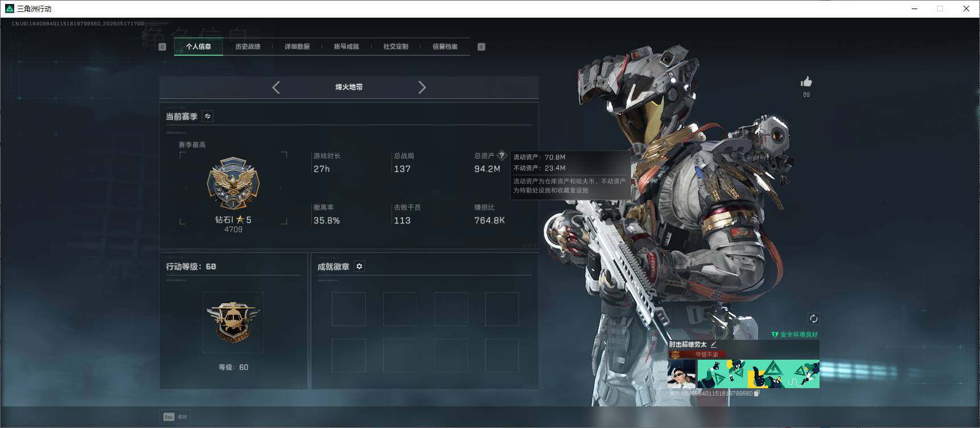
Task: Open the 详细数据 tab
Action: (297, 47)
